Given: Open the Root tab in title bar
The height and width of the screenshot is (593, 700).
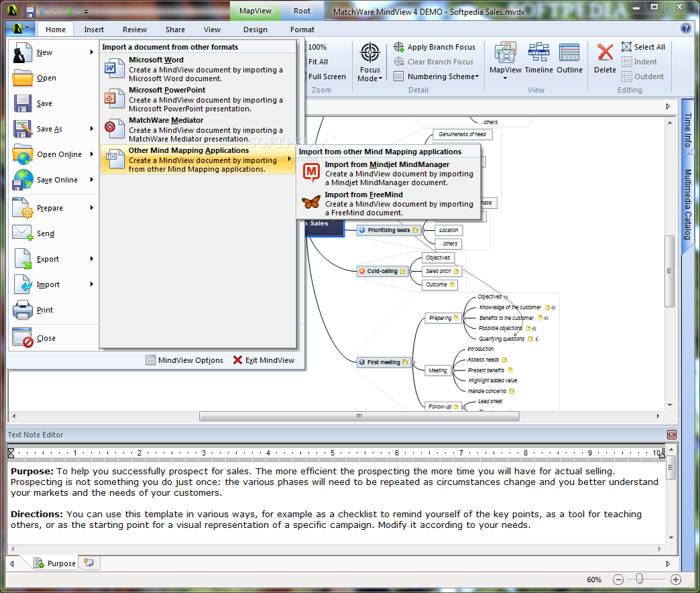Looking at the screenshot, I should 302,11.
